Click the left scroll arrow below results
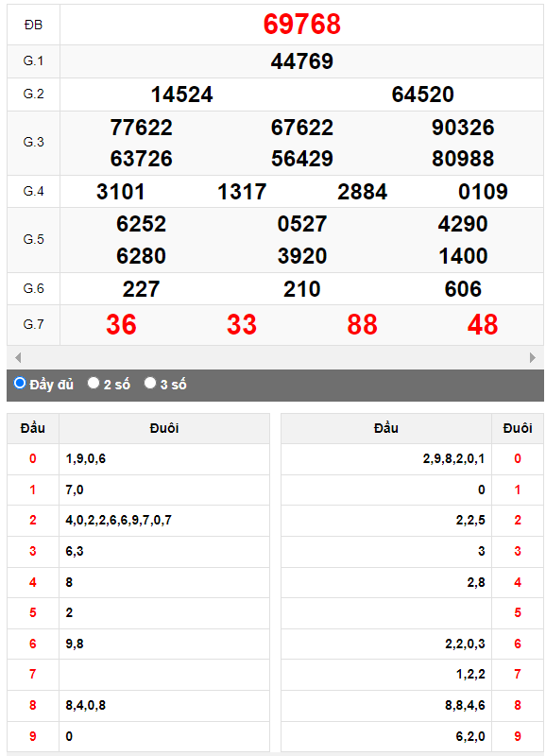 18,358
